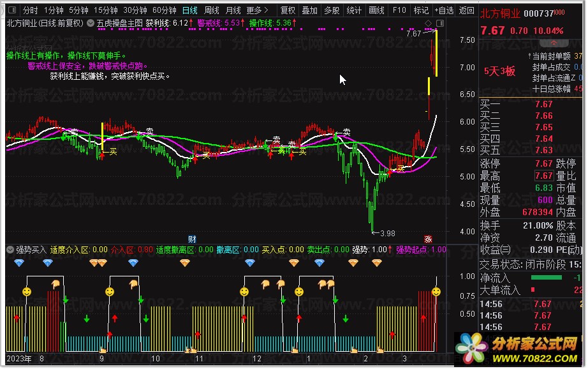Image resolution: width=588 pixels, height=369 pixels.
Task: Select the 日线 daily chart tab
Action: [x=190, y=10]
